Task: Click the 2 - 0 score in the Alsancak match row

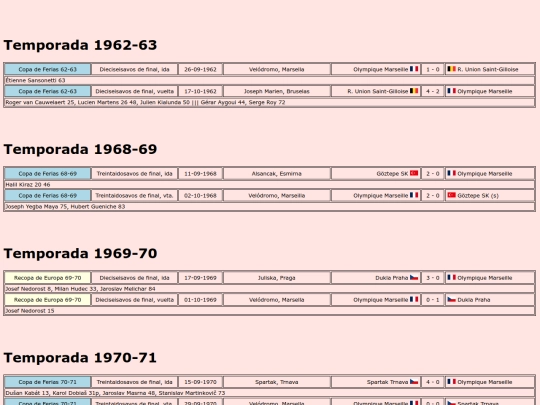Action: pyautogui.click(x=433, y=174)
